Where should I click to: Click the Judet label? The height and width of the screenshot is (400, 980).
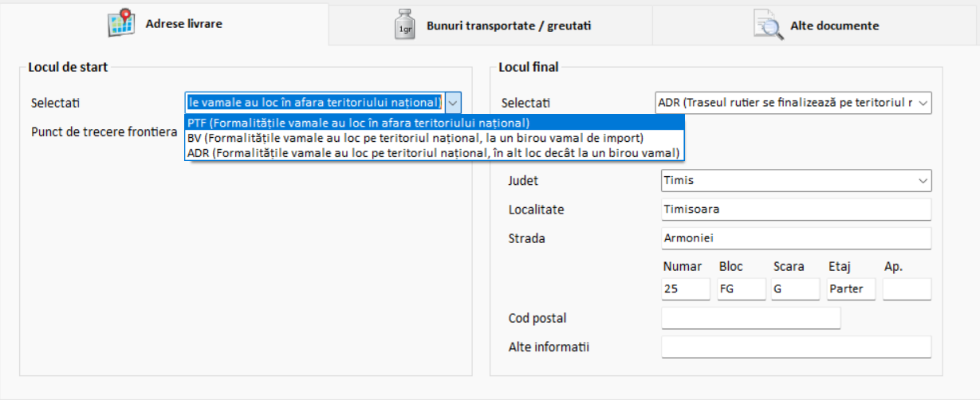523,181
